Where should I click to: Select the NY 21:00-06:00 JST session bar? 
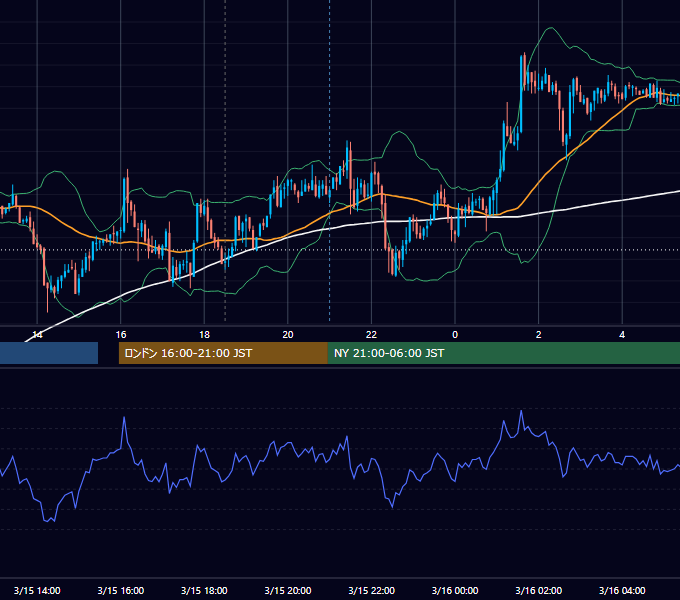tap(503, 353)
